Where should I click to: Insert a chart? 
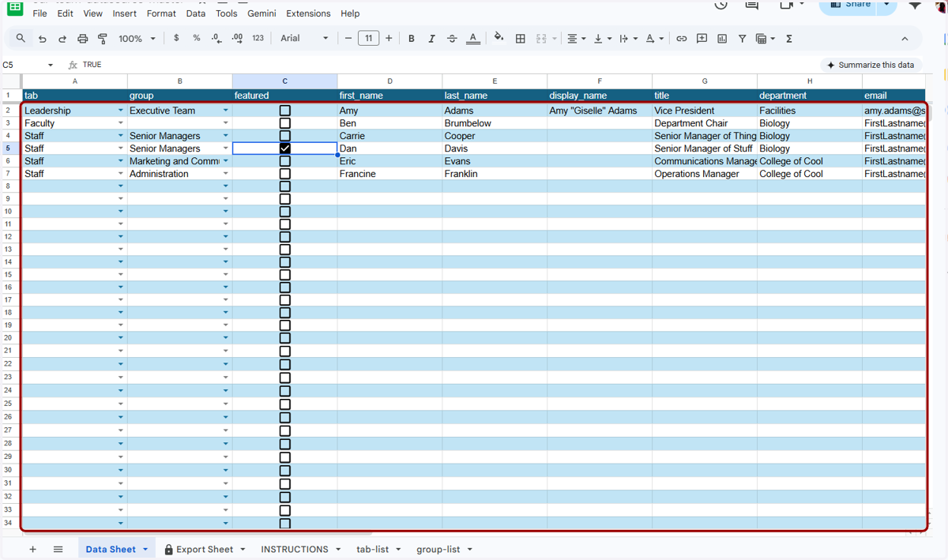coord(722,38)
